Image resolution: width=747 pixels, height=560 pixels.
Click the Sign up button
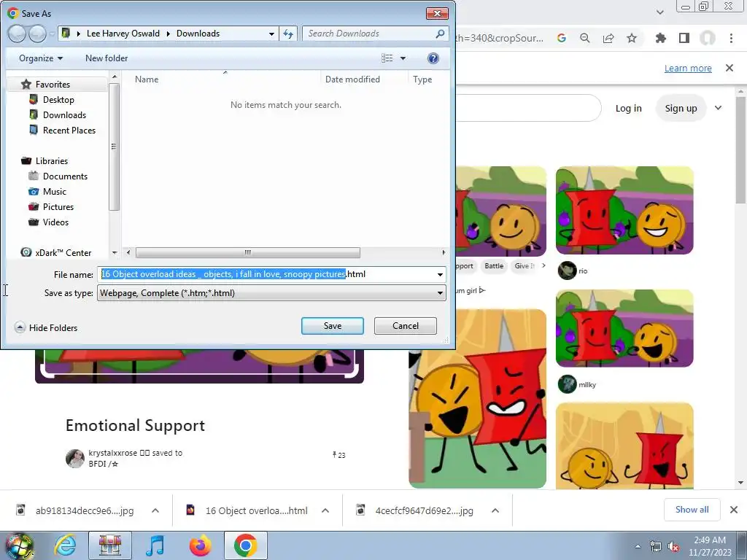(x=681, y=108)
